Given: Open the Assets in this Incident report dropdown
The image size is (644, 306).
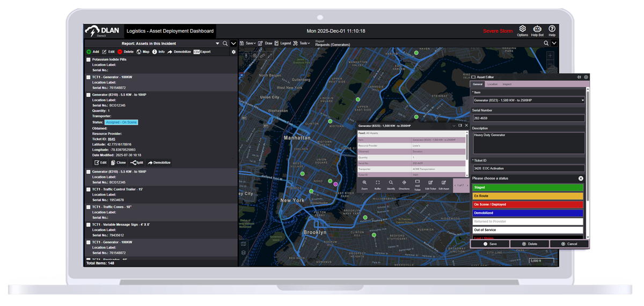Looking at the screenshot, I should [217, 44].
